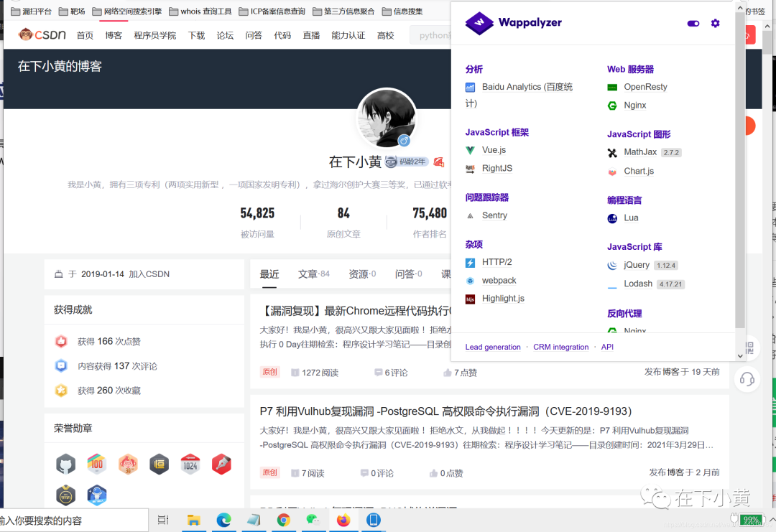
Task: Click the Wappalyzer logo icon
Action: pyautogui.click(x=479, y=23)
